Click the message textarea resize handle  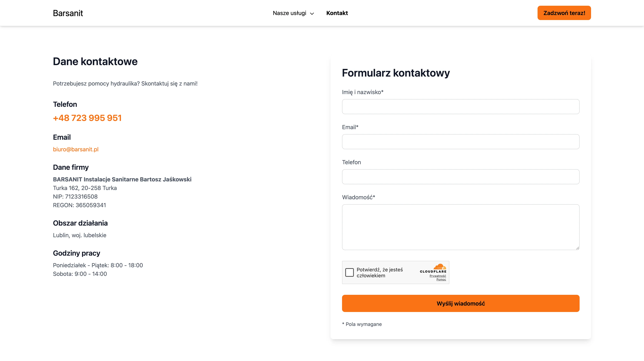coord(577,248)
